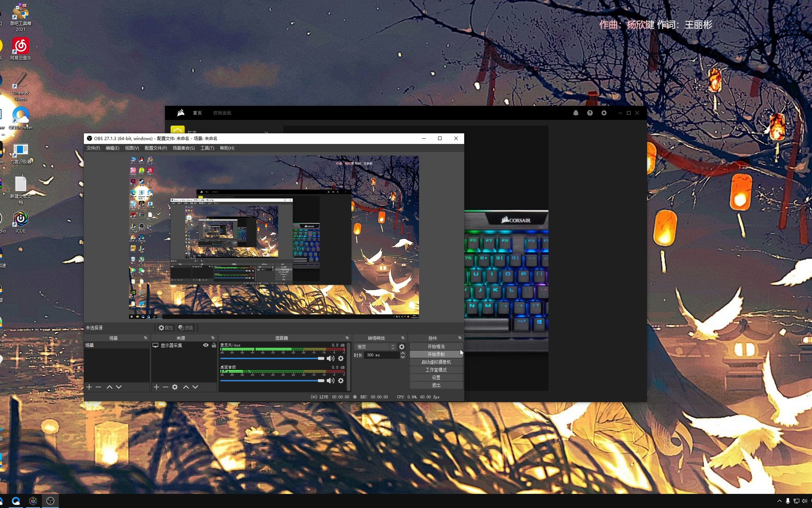Open 新建文本文档 file on desktop
Viewport: 812px width, 508px height.
tap(21, 190)
